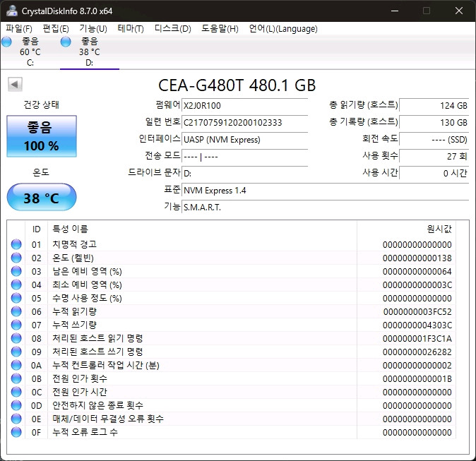Select the 누적 읽기량 attribute name
This screenshot has width=476, height=461.
pos(74,311)
